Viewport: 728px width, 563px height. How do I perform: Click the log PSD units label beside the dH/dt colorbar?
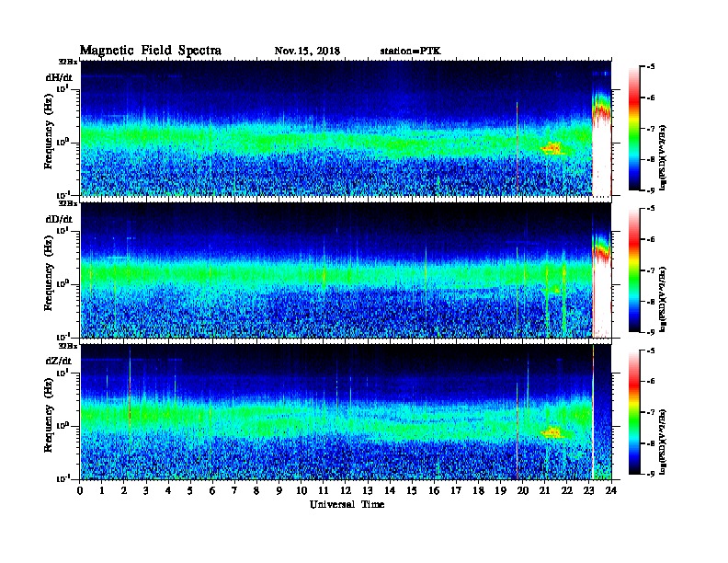coord(664,157)
